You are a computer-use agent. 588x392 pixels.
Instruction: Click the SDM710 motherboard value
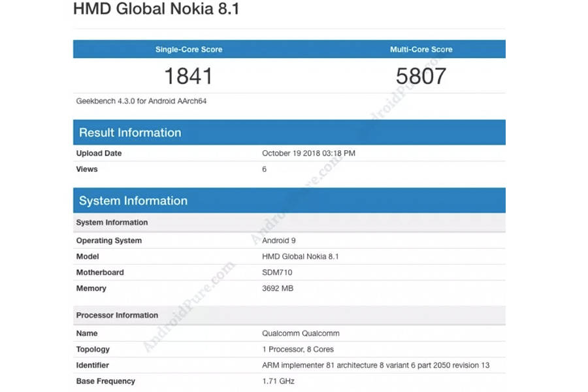point(277,272)
